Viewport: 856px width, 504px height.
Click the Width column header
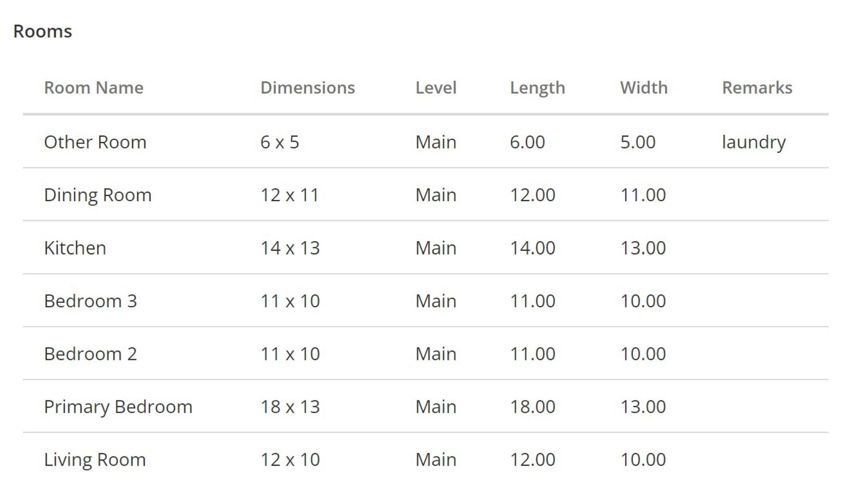(644, 88)
